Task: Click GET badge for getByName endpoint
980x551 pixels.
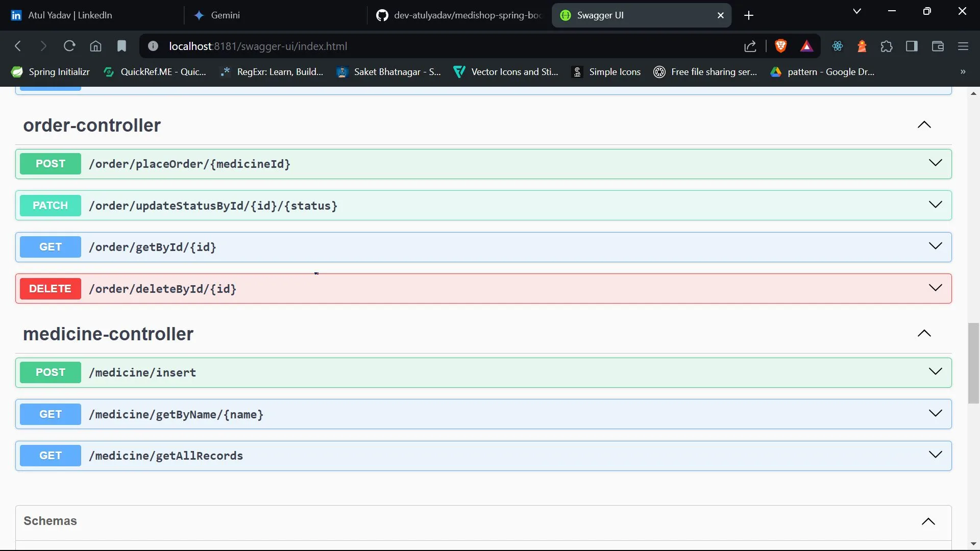Action: [51, 414]
